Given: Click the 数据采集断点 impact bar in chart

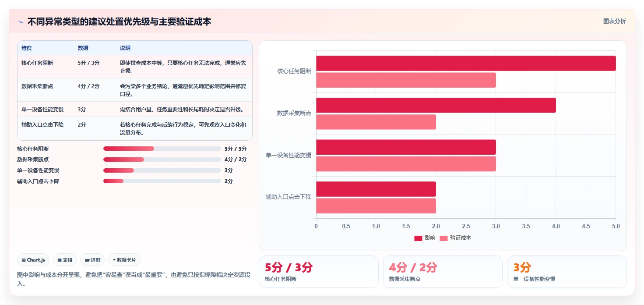Looking at the screenshot, I should click(436, 105).
